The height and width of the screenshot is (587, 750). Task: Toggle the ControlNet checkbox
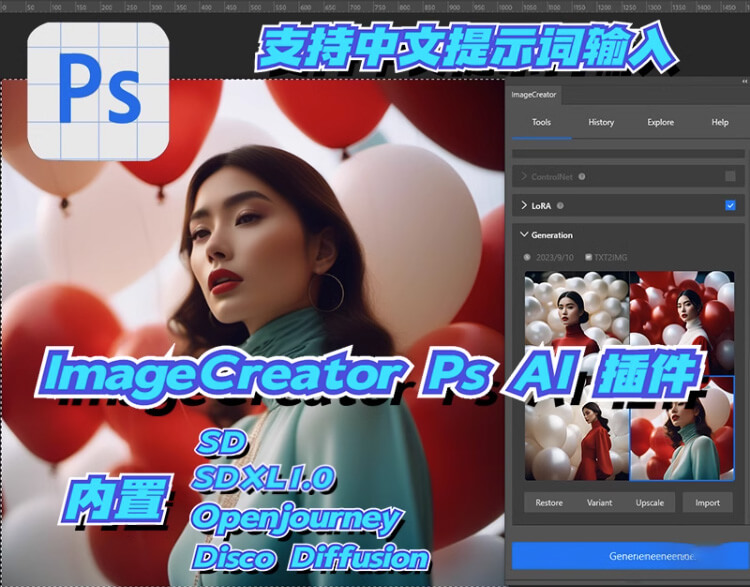(x=730, y=177)
